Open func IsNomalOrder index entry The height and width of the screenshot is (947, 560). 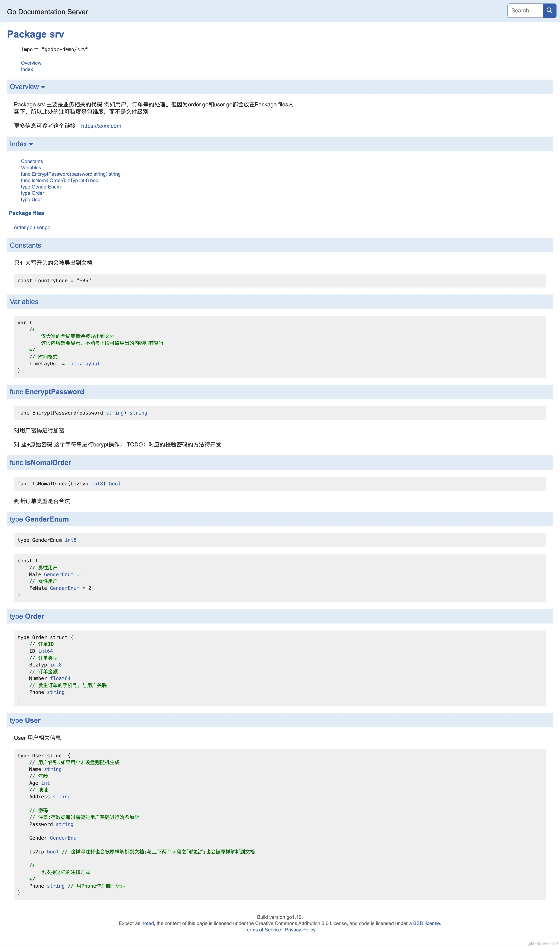tap(60, 180)
